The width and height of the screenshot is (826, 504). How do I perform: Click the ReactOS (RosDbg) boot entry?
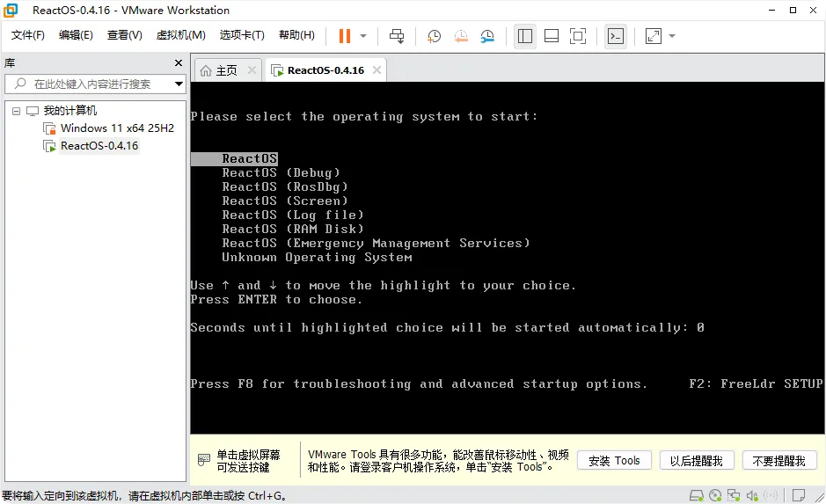[285, 187]
